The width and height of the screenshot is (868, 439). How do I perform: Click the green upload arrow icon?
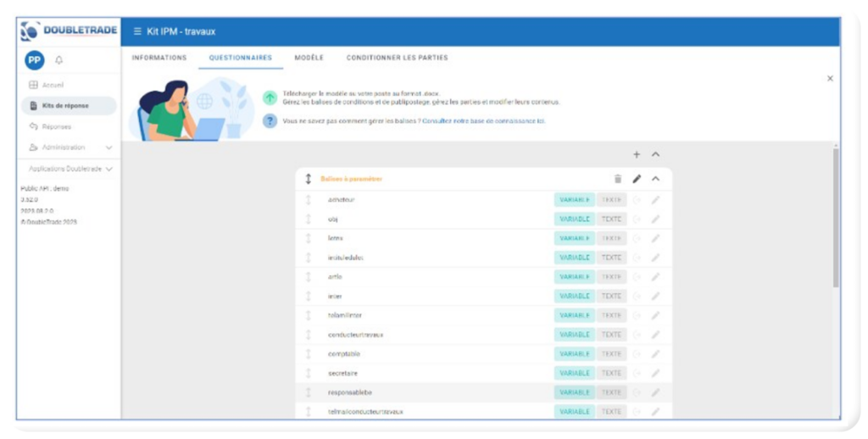click(270, 97)
